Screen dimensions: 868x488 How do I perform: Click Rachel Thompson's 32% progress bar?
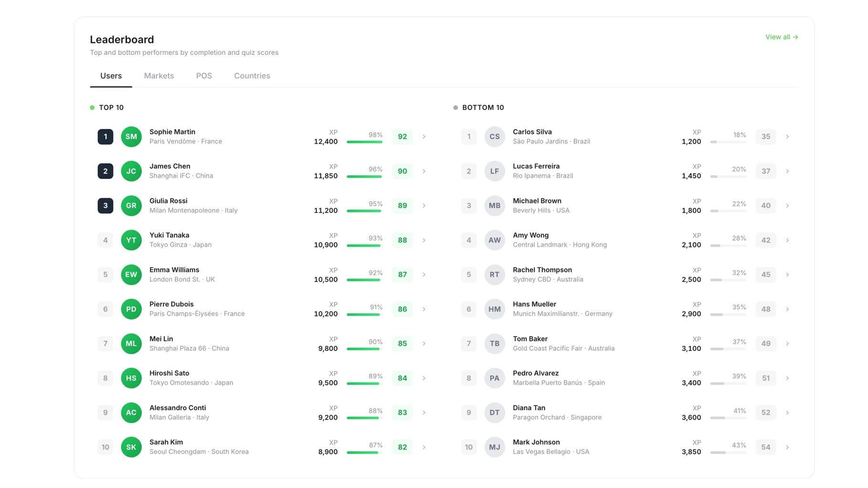pyautogui.click(x=728, y=280)
